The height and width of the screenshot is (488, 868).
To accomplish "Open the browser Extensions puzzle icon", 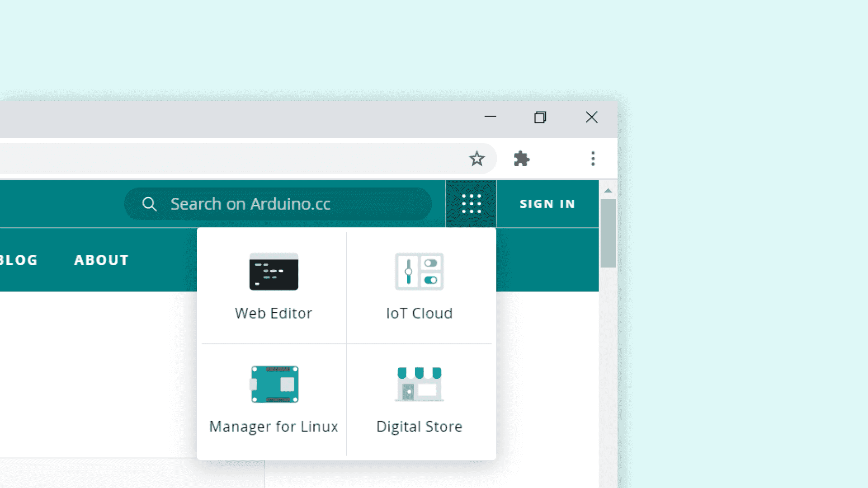I will click(x=522, y=159).
